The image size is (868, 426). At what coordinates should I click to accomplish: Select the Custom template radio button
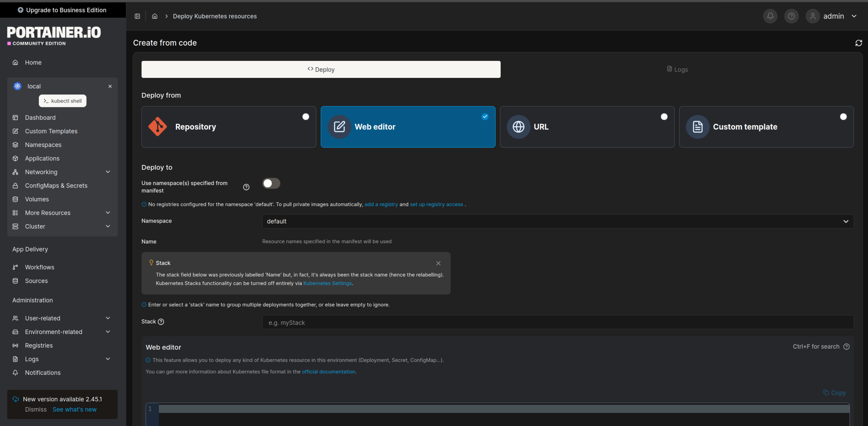point(843,117)
